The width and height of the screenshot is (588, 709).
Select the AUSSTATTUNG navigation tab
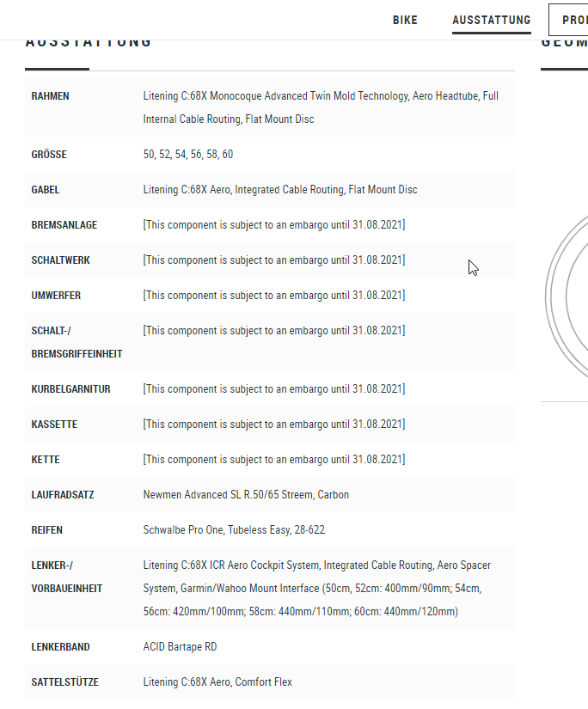click(x=491, y=20)
